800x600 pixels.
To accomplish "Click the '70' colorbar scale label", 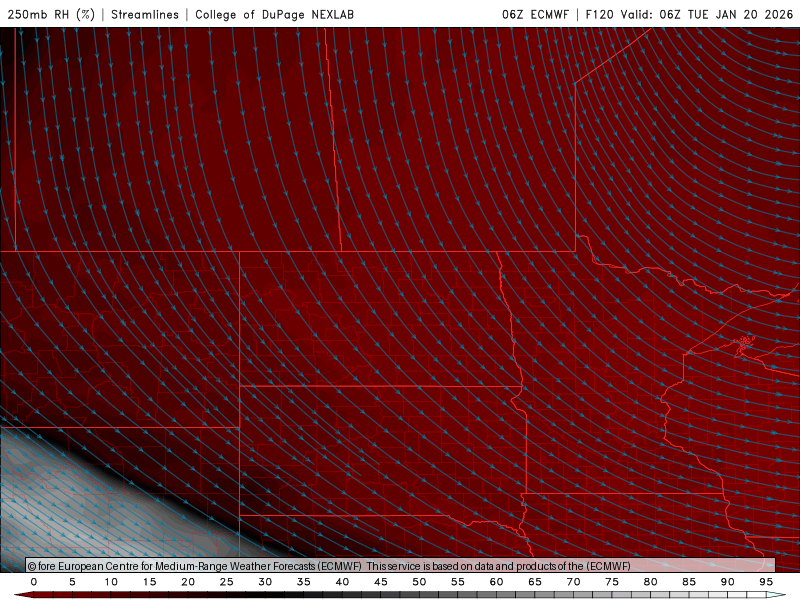I will [573, 582].
